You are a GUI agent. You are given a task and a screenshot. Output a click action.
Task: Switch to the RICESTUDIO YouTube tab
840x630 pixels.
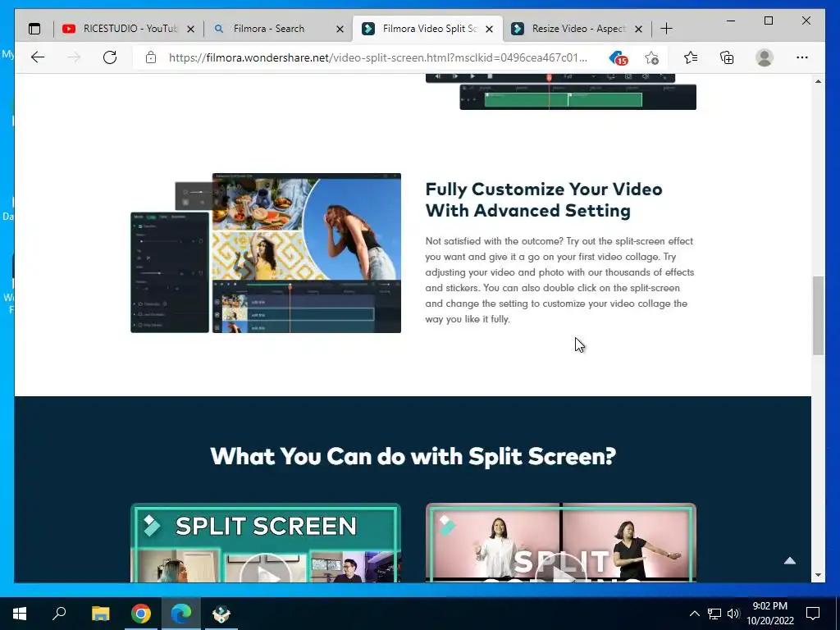point(129,29)
